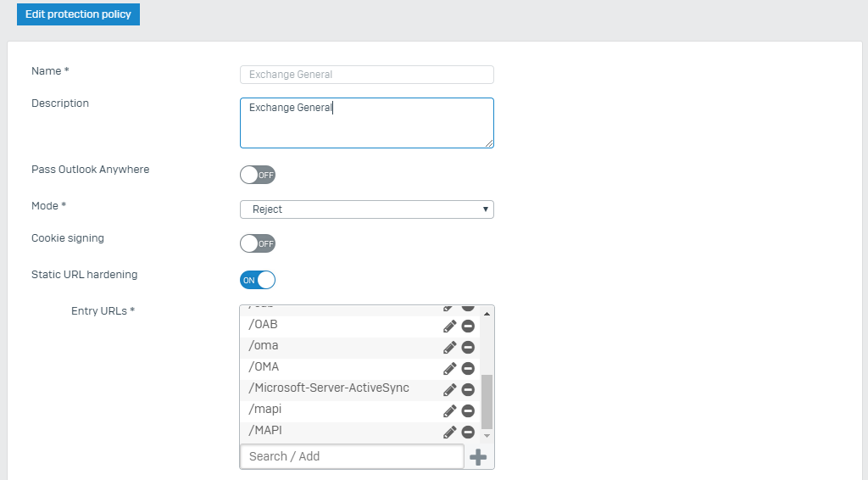868x480 pixels.
Task: Click the Entry URLs * label
Action: click(x=103, y=311)
